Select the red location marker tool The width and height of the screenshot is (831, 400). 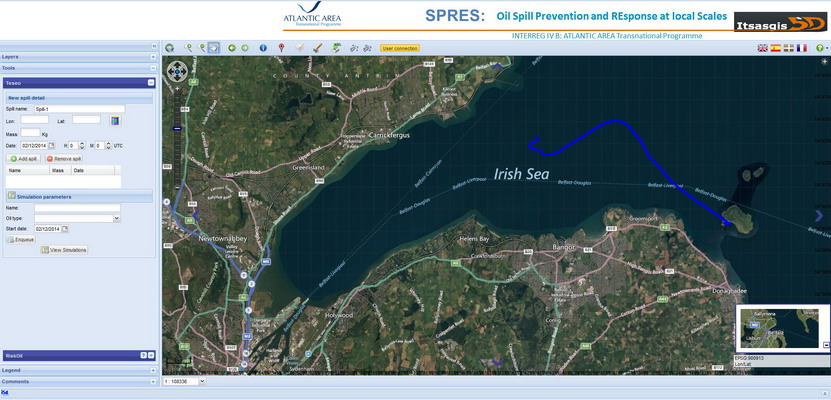click(282, 47)
